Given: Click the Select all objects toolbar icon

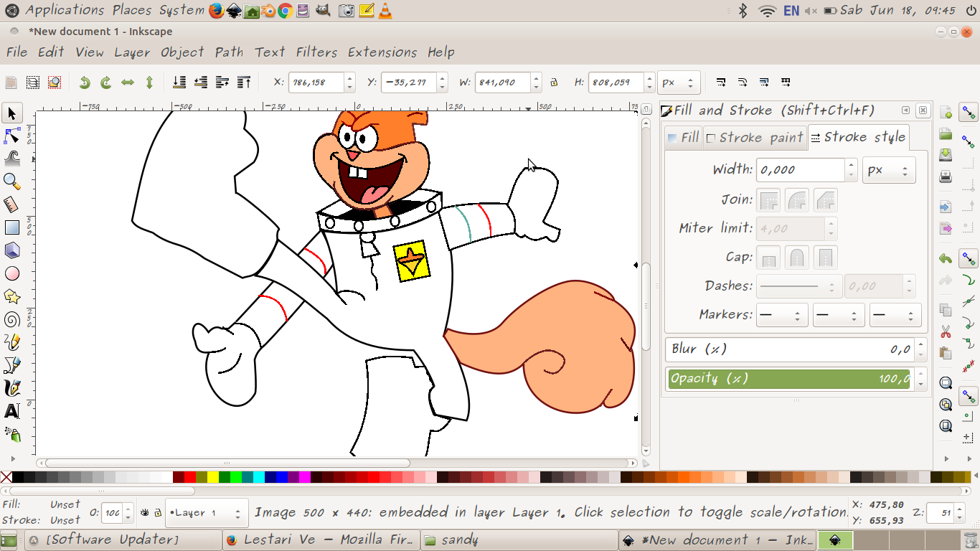Looking at the screenshot, I should click(11, 83).
